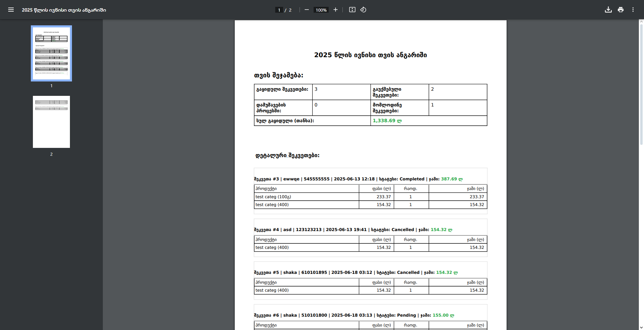Click the document title in the toolbar

[64, 10]
